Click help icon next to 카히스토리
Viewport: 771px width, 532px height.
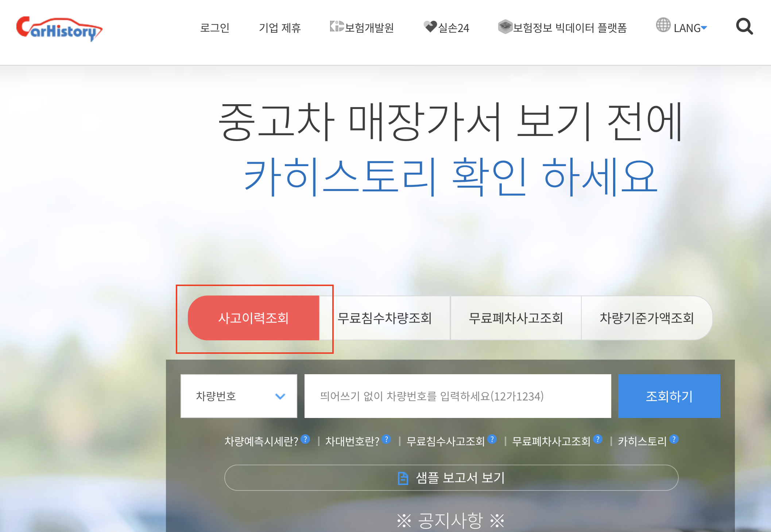674,439
